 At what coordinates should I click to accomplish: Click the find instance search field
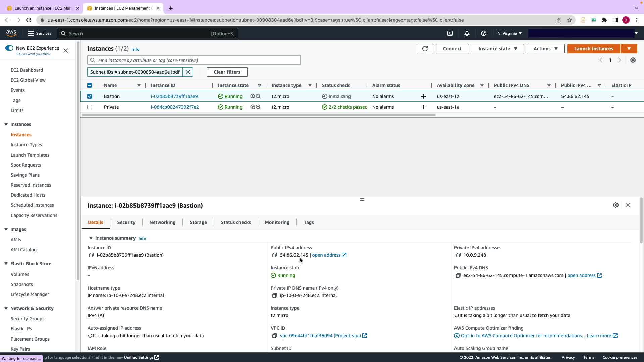(198, 60)
